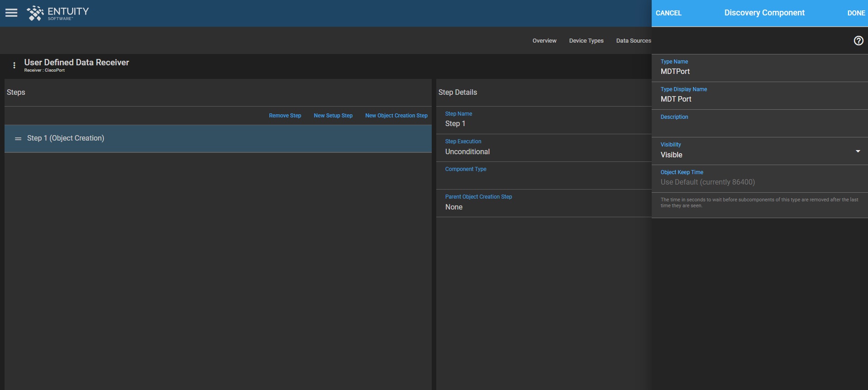Open the help question mark icon

click(x=858, y=40)
